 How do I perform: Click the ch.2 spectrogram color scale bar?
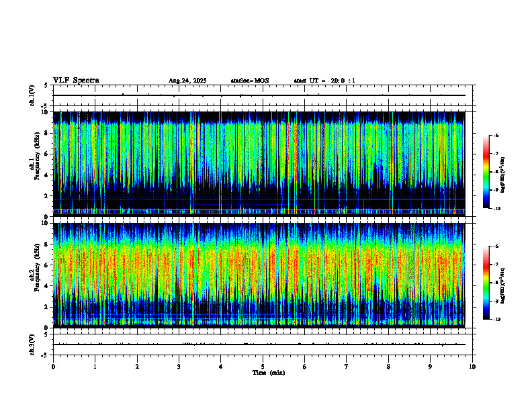tap(486, 283)
